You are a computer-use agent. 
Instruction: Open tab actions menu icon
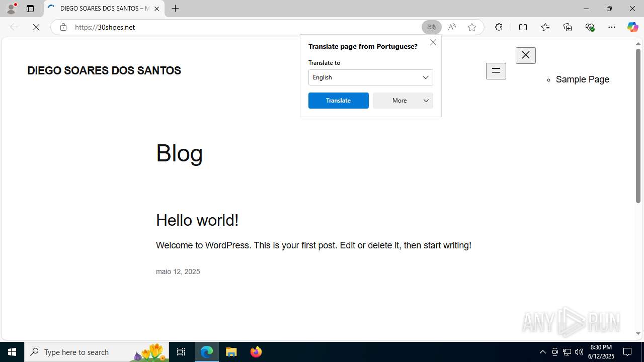click(x=30, y=9)
